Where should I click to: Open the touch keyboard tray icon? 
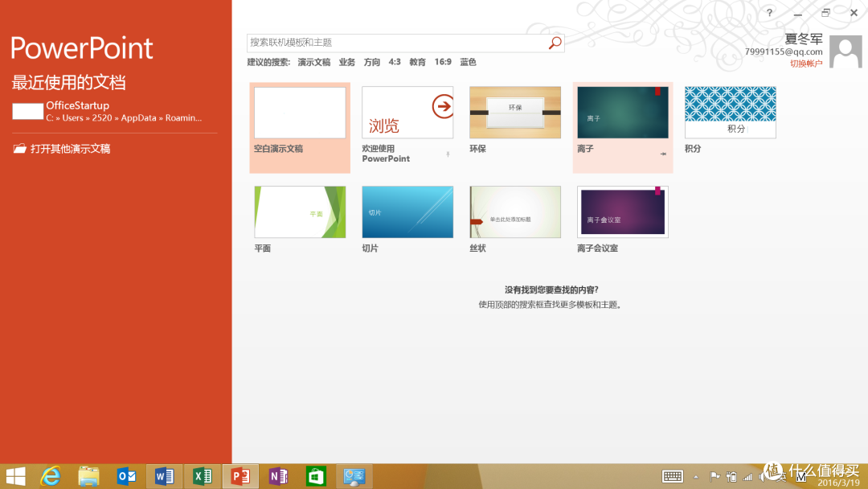(673, 476)
